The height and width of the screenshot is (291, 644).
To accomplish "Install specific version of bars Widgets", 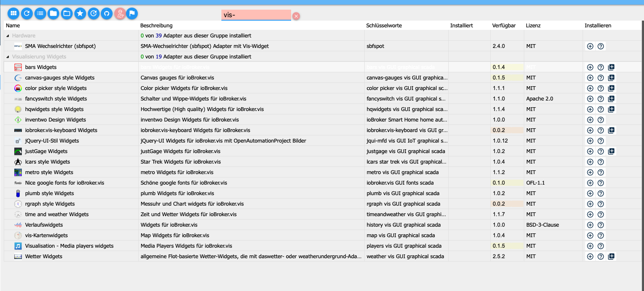I will [611, 67].
